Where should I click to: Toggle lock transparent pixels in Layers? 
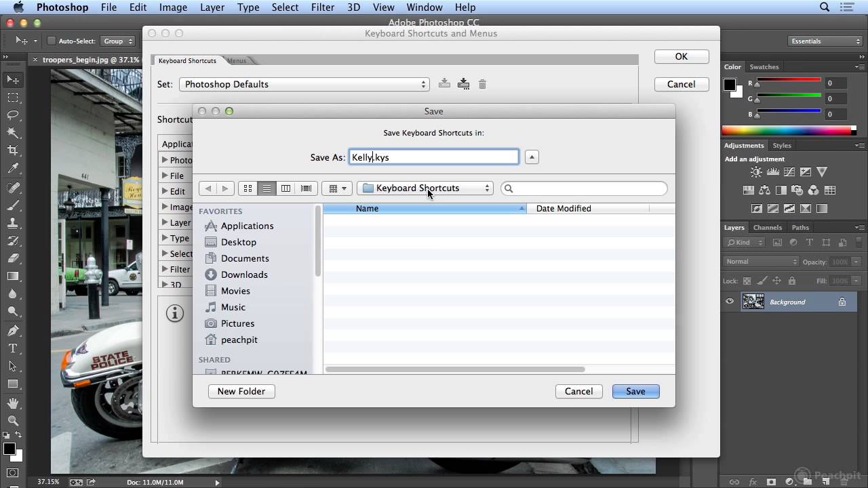tap(747, 281)
